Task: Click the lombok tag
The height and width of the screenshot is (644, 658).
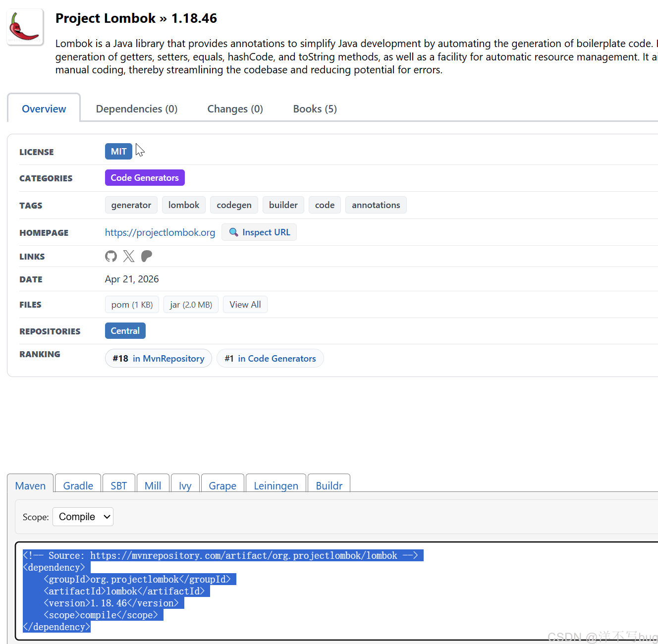Action: click(x=184, y=205)
